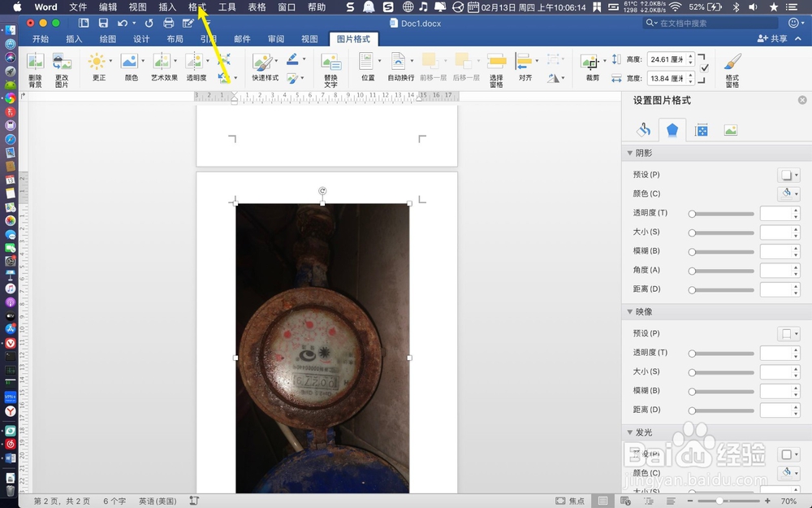The width and height of the screenshot is (812, 508).
Task: Open the Corrections (更正) tool
Action: click(97, 62)
